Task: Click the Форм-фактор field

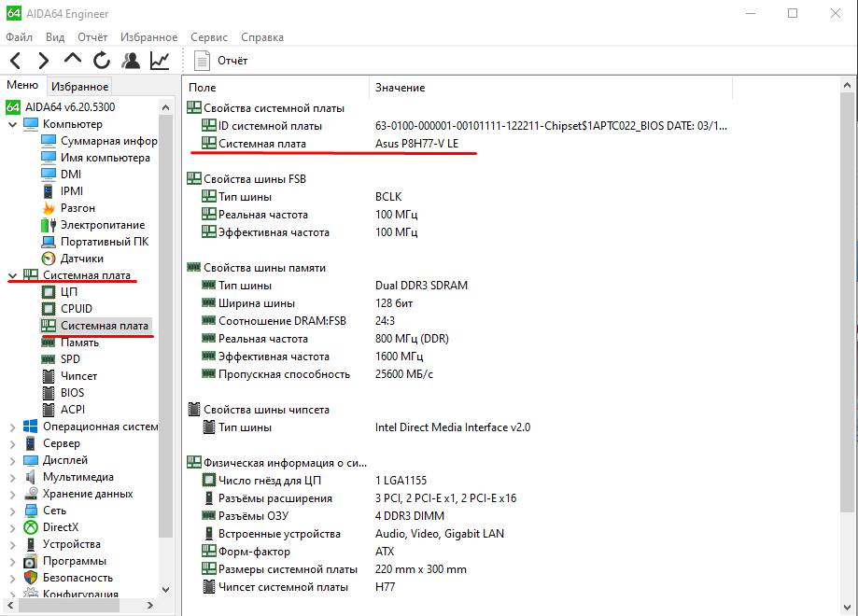Action: click(x=254, y=552)
